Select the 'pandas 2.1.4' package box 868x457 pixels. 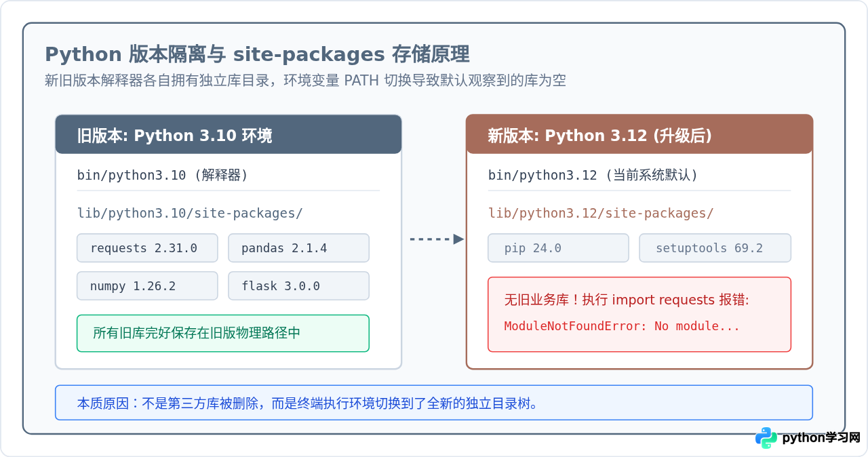[x=298, y=248]
